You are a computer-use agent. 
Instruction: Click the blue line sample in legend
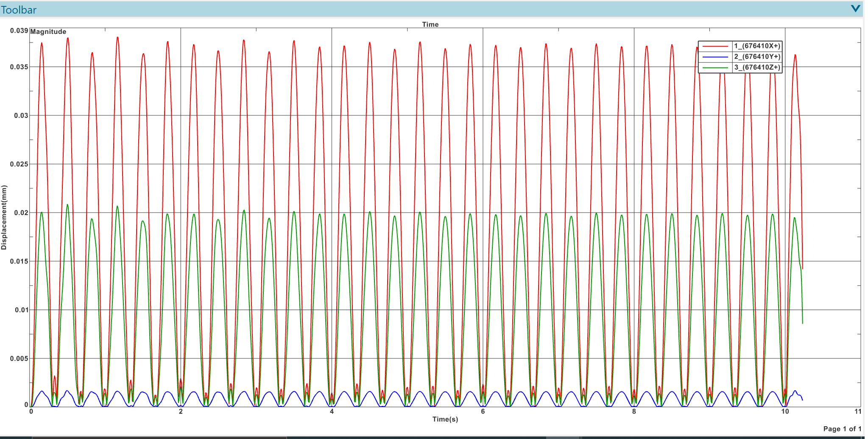[715, 56]
